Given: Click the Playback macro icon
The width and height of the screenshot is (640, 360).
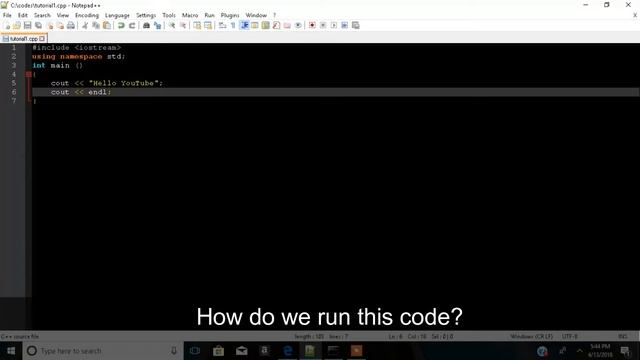Looking at the screenshot, I should pos(334,25).
